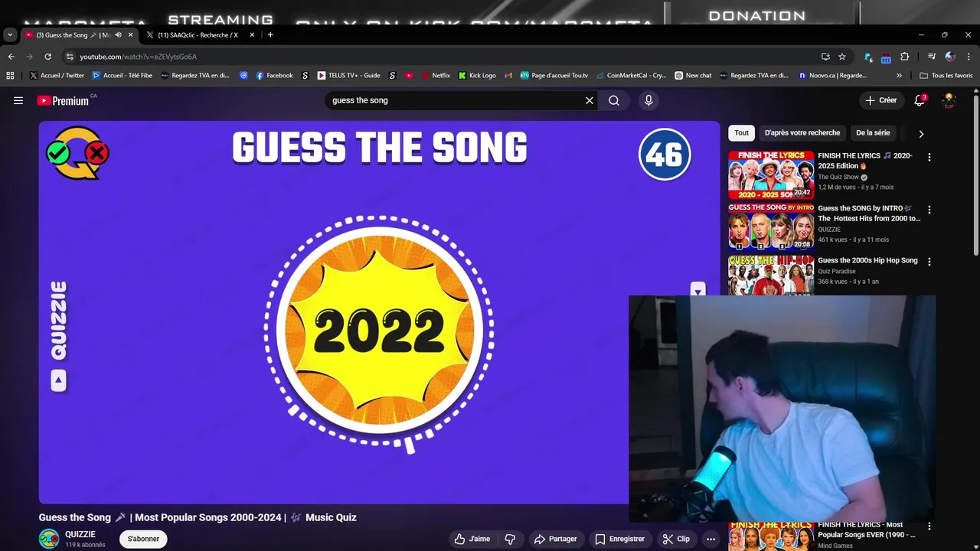Screen dimensions: 980x551
Task: Close the SAAQclic tab
Action: click(252, 34)
